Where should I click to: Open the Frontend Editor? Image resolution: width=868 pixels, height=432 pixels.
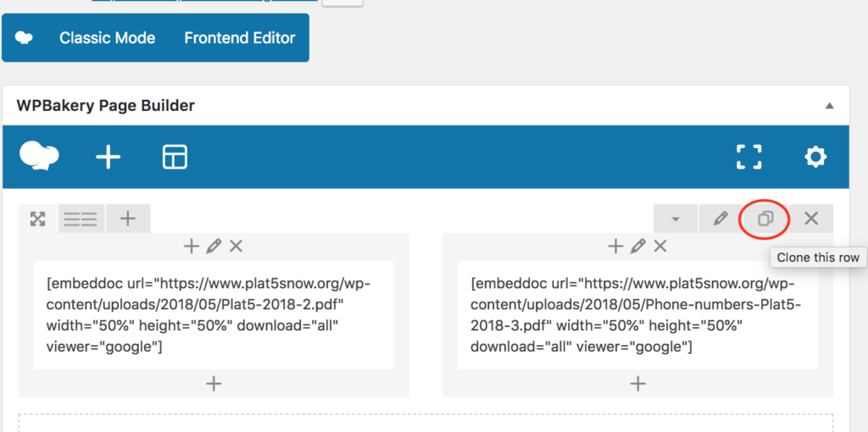(x=240, y=38)
